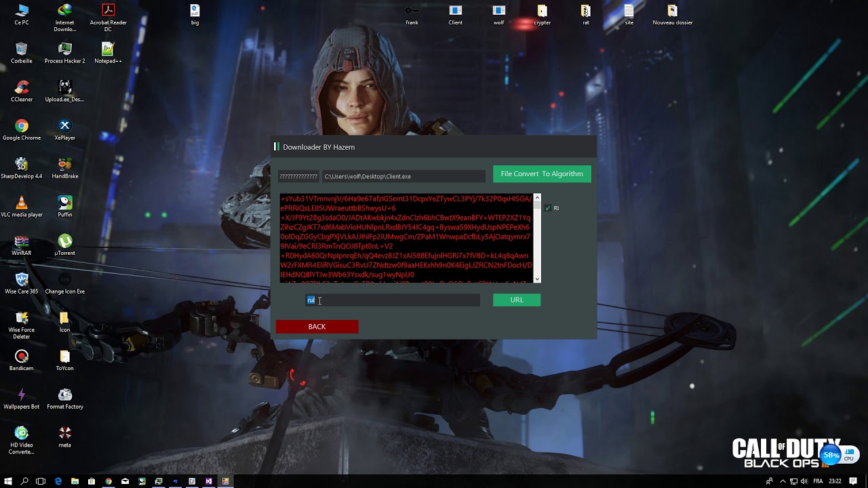Screen dimensions: 868x488
Task: Open the Windows Start menu
Action: coord(8,481)
